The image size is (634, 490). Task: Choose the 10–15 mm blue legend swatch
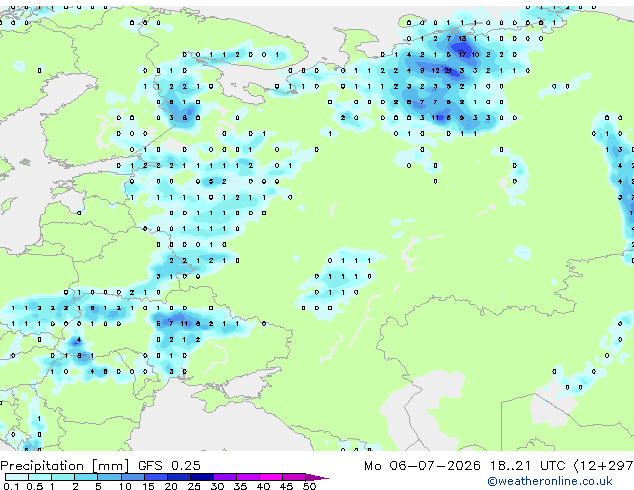click(133, 477)
